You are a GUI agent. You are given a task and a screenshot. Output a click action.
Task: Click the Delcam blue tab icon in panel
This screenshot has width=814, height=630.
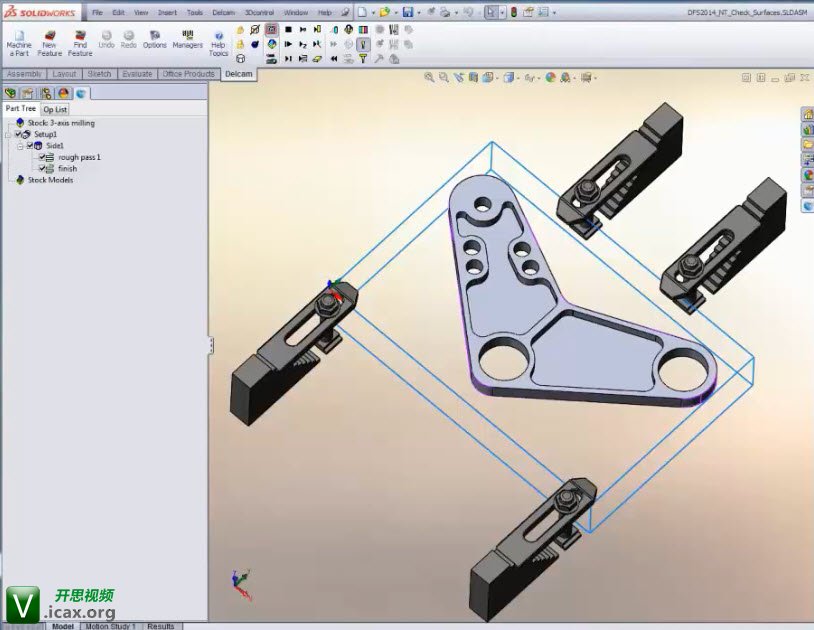pos(81,93)
